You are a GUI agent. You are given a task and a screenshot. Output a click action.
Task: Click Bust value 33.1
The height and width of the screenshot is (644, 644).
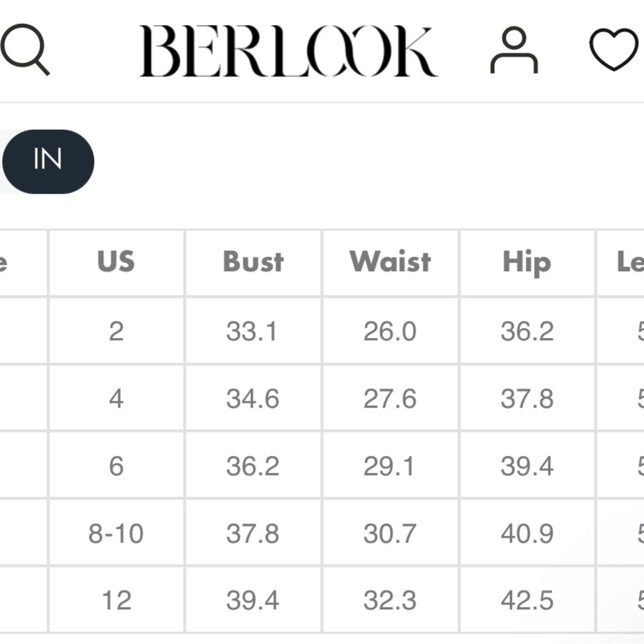pos(252,331)
